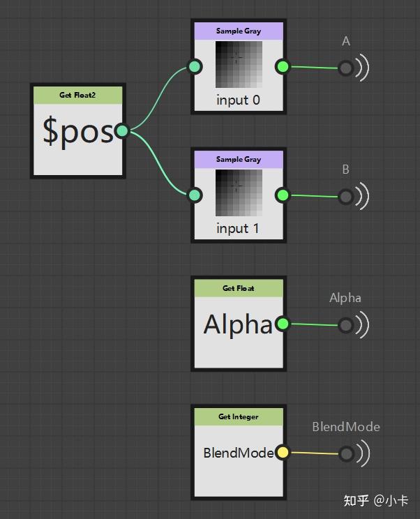Select the output node labeled B
This screenshot has width=420, height=519.
(346, 197)
